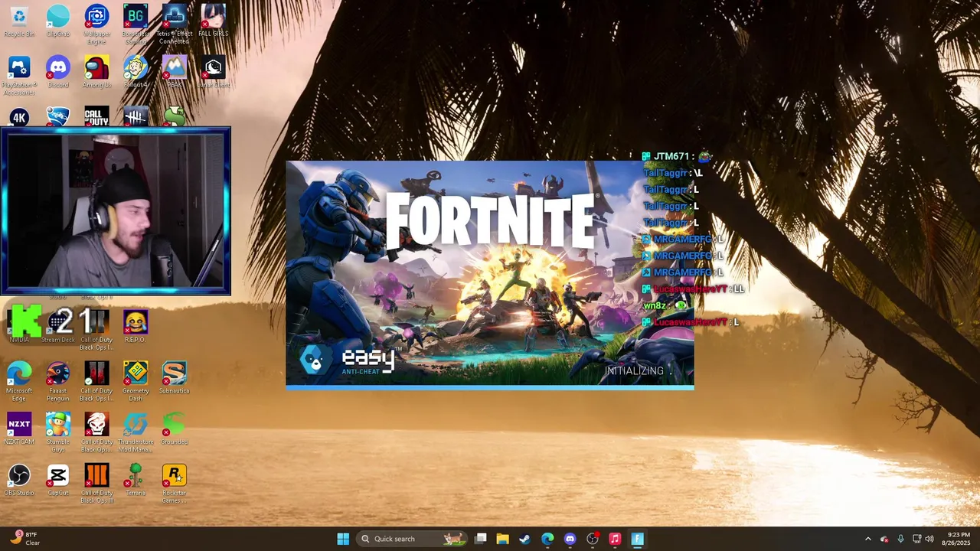Select the Geometry Dash desktop icon

(x=136, y=381)
